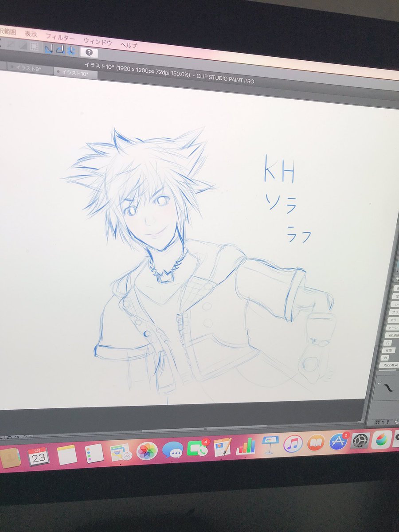The height and width of the screenshot is (532, 399).
Task: Select the RabbitEve material tag
Action: tap(389, 365)
